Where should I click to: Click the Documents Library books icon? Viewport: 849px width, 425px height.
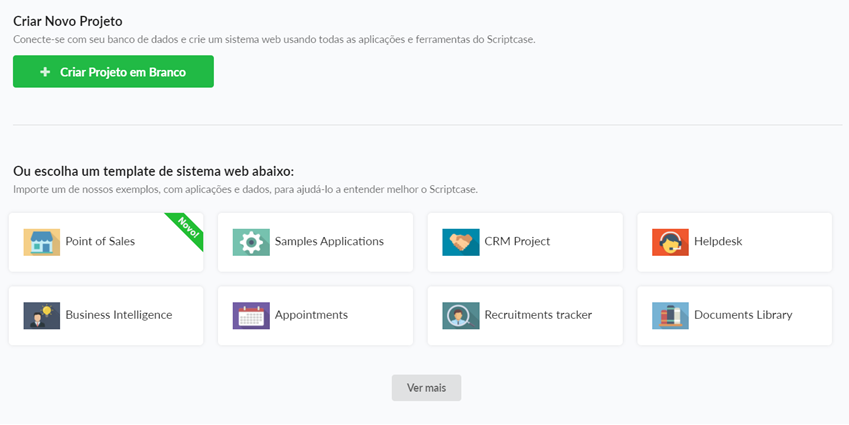(670, 316)
